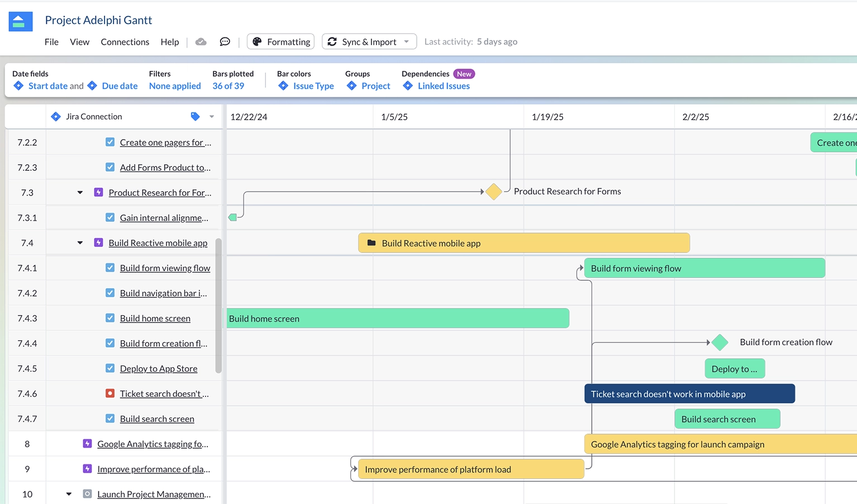
Task: Open the Build navigation bar issue link
Action: [163, 293]
